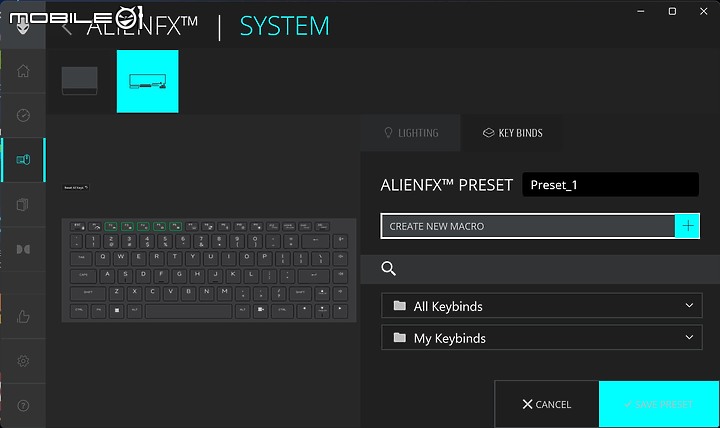Click the folder icon beside My Keybinds
The width and height of the screenshot is (720, 428).
click(399, 338)
